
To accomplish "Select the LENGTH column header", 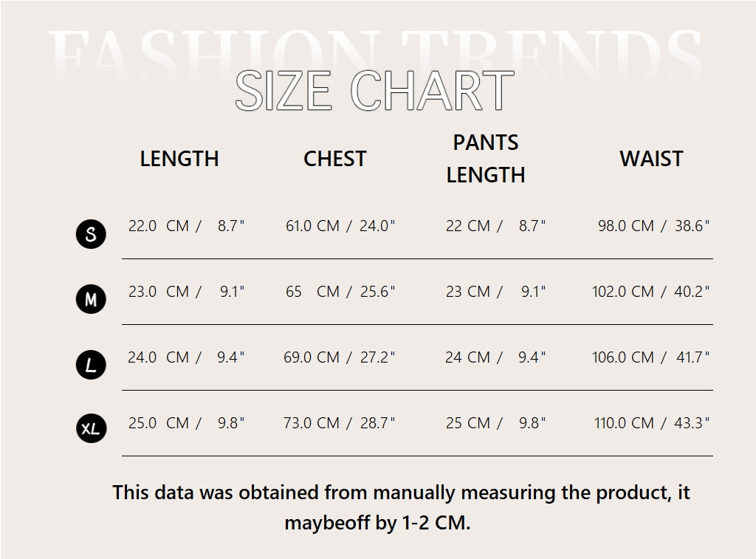I will click(179, 159).
